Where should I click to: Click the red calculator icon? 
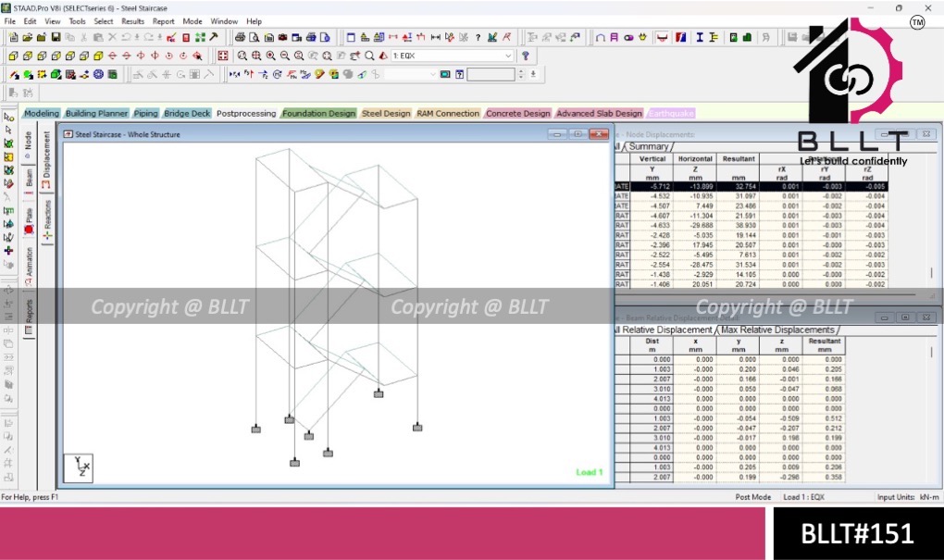[x=185, y=37]
